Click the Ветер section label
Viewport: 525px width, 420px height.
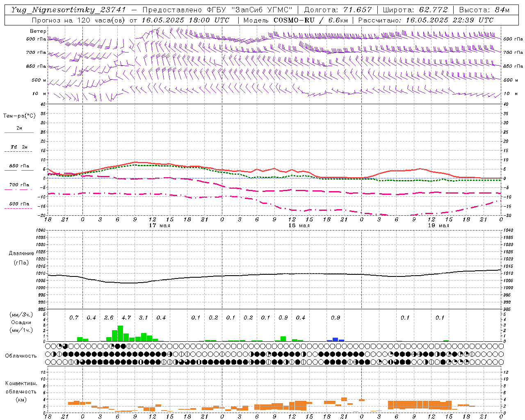click(38, 31)
